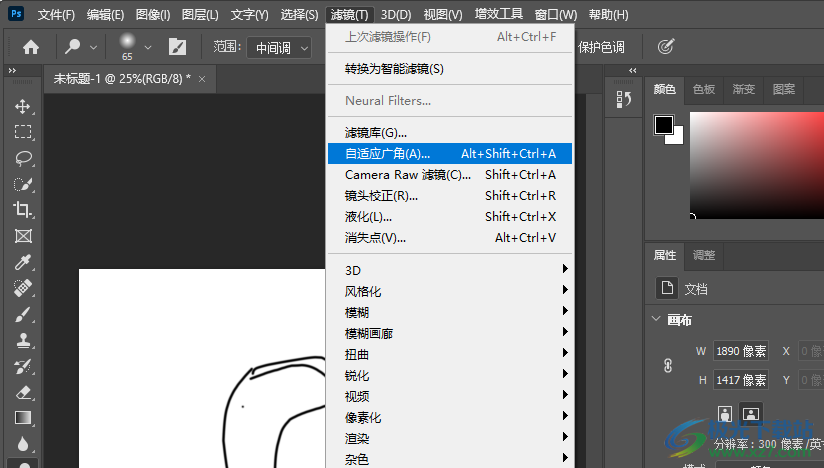Click the canvas height H field

[x=741, y=380]
